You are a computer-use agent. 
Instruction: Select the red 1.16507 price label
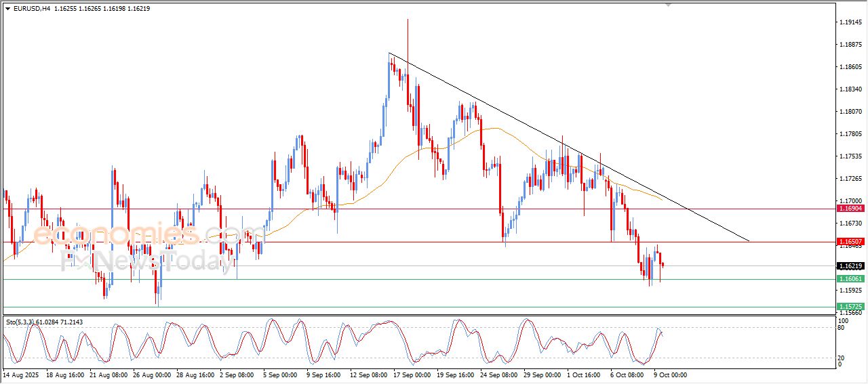coord(850,242)
